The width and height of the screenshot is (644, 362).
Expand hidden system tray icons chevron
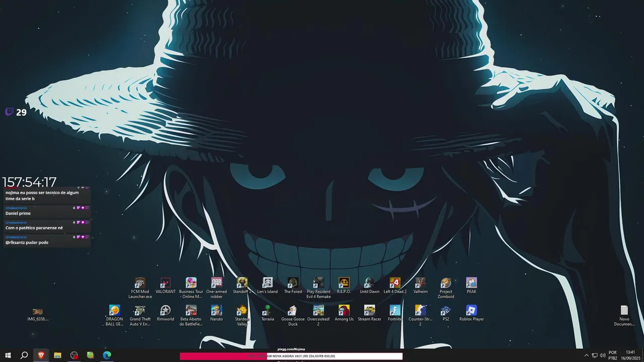point(586,355)
